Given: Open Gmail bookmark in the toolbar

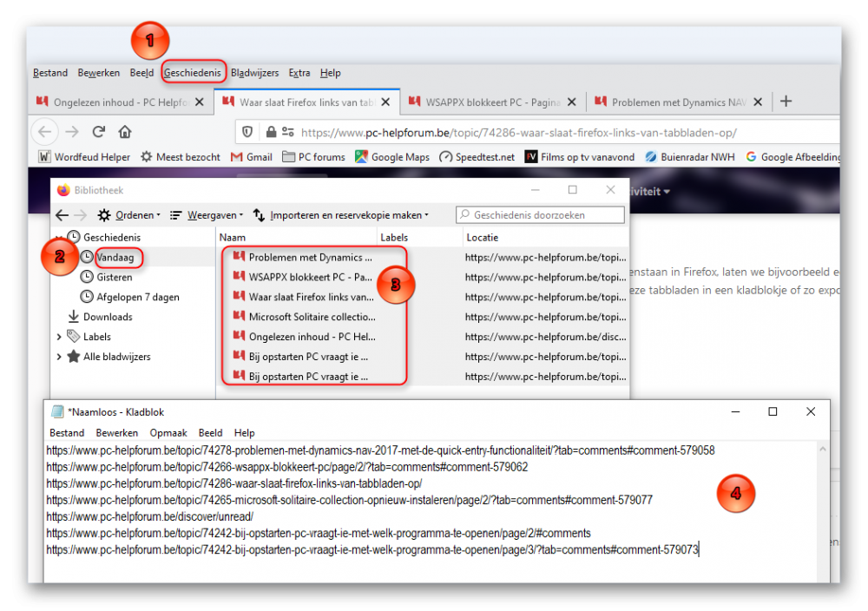Looking at the screenshot, I should [252, 157].
